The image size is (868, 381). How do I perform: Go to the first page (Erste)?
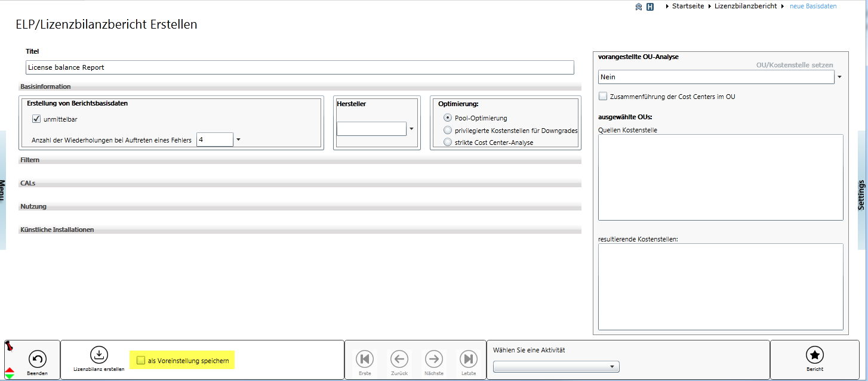tap(365, 359)
